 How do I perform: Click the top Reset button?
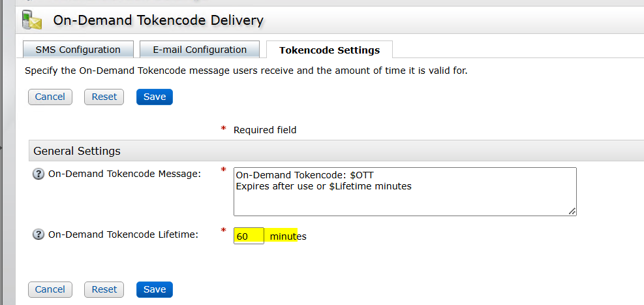[104, 97]
